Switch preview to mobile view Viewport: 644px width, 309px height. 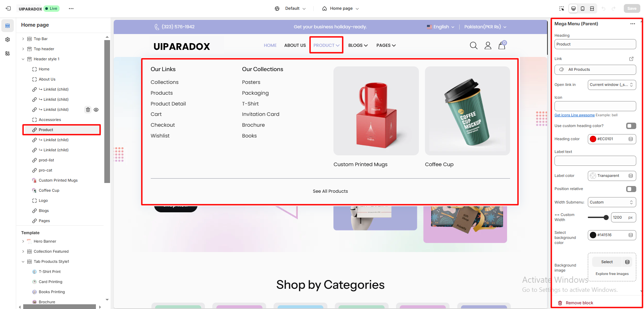coord(582,8)
